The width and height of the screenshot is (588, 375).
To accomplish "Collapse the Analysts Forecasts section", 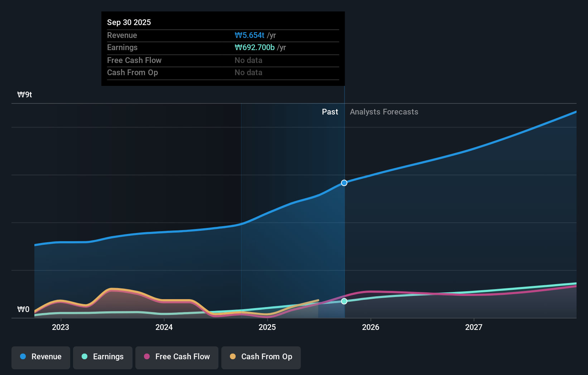I will click(x=384, y=112).
